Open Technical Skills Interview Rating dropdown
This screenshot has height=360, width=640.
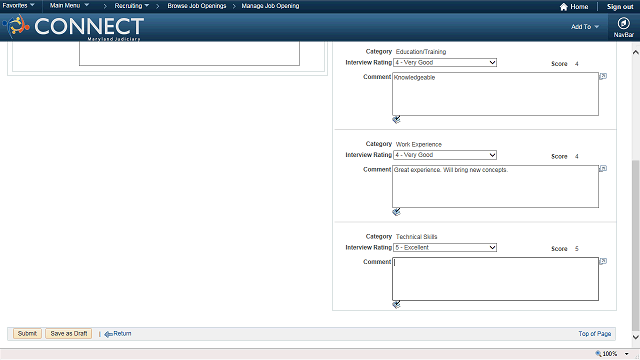[445, 247]
